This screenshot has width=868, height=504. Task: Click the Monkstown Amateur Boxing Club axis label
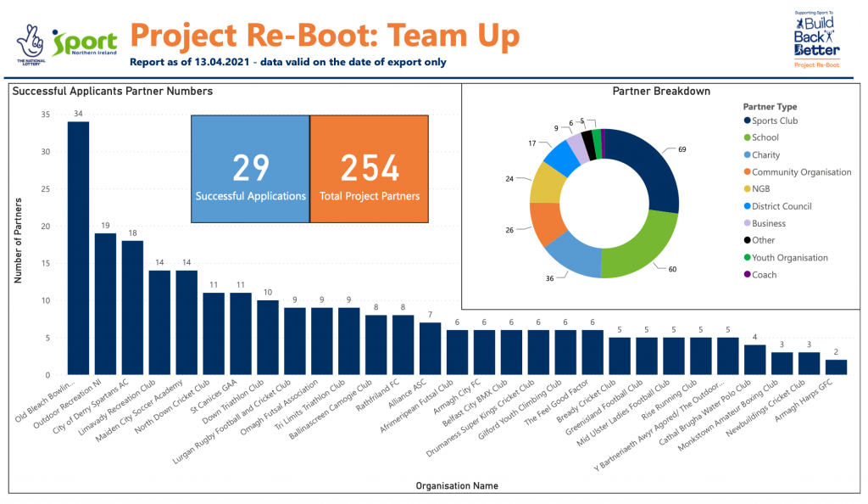point(728,416)
